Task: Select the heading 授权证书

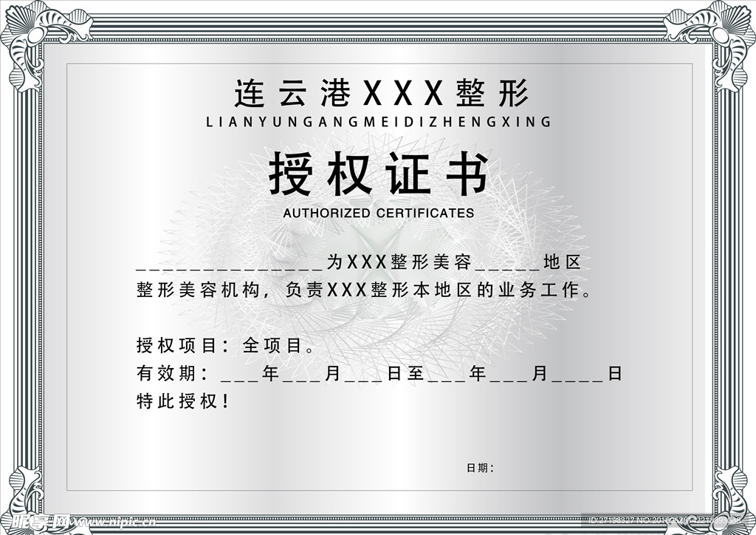Action: coord(378,173)
